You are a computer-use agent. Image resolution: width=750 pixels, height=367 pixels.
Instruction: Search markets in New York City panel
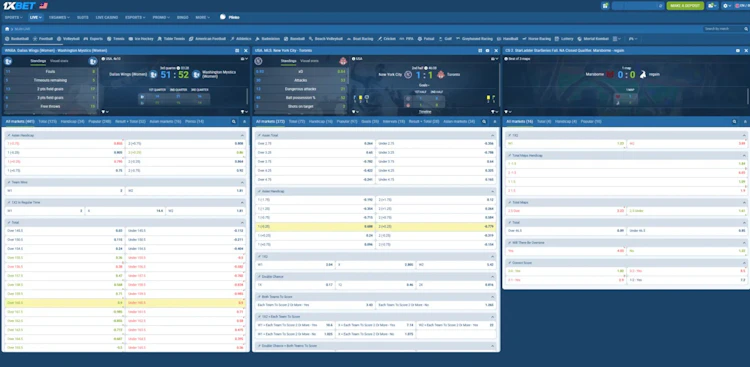(484, 122)
